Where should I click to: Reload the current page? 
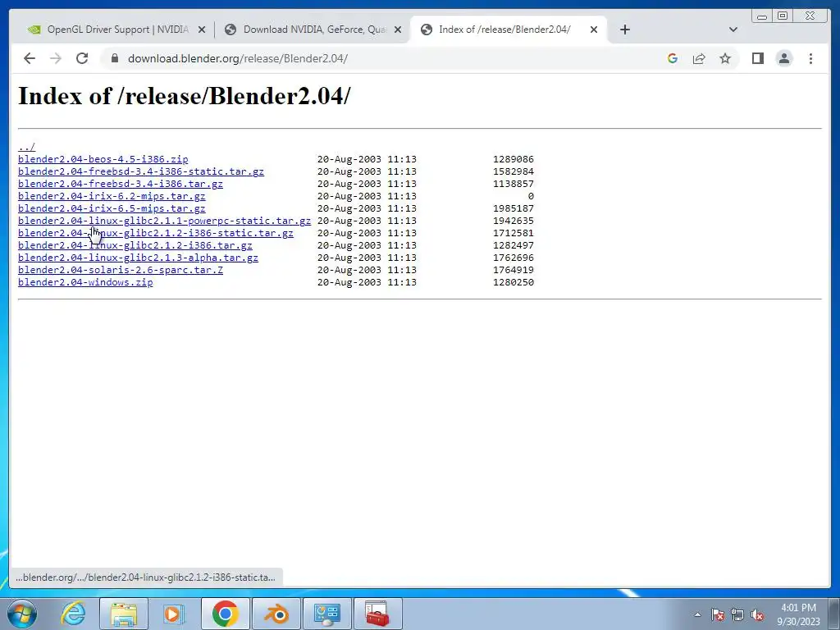coord(82,58)
